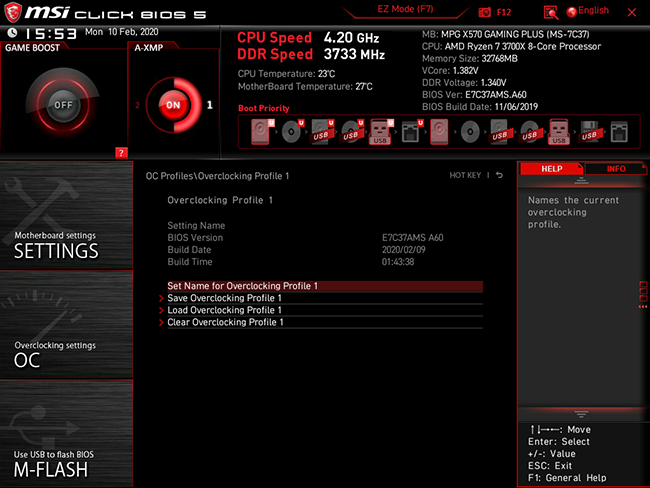Click the globe icon beside English

pyautogui.click(x=572, y=12)
